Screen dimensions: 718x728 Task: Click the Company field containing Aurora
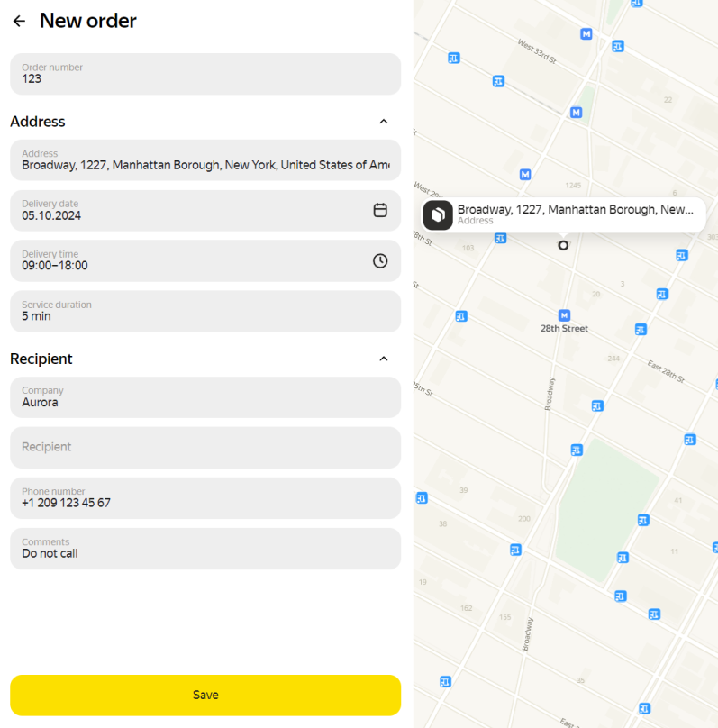click(x=205, y=397)
